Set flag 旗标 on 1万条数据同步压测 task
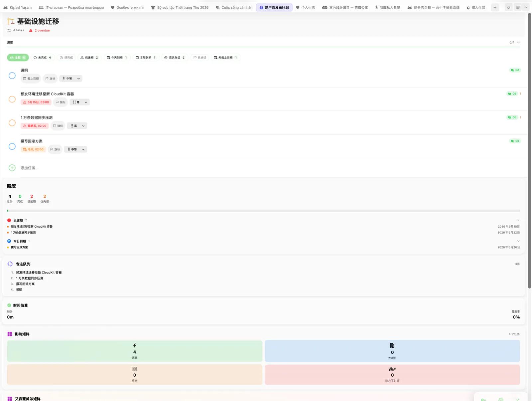 (58, 126)
